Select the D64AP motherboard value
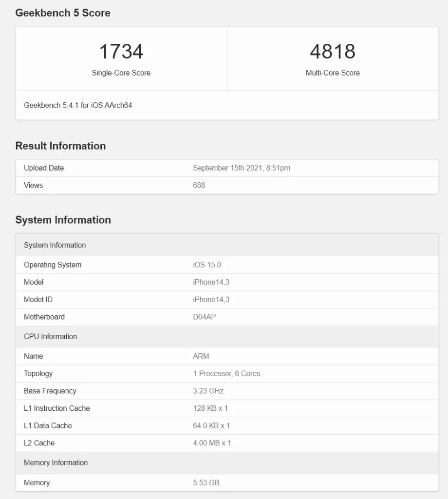This screenshot has height=499, width=448. point(204,317)
